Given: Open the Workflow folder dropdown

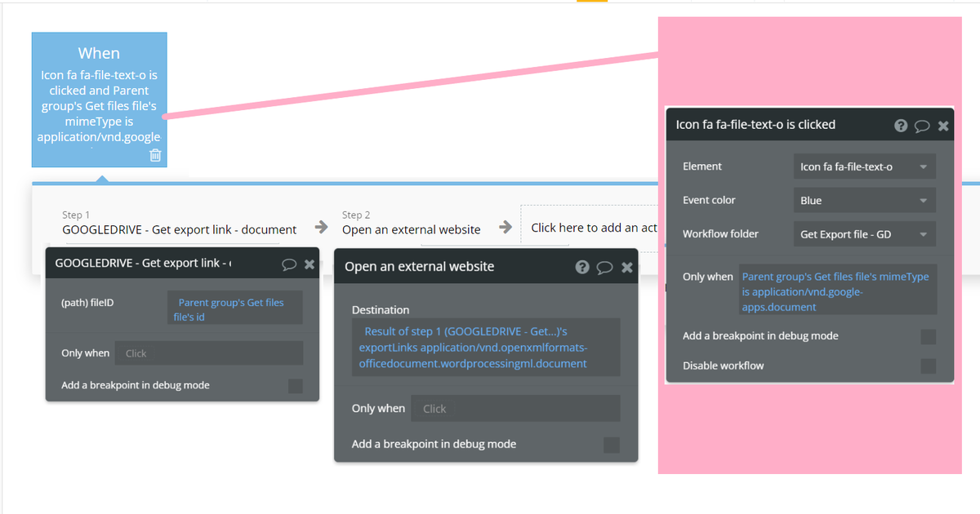Looking at the screenshot, I should 865,234.
